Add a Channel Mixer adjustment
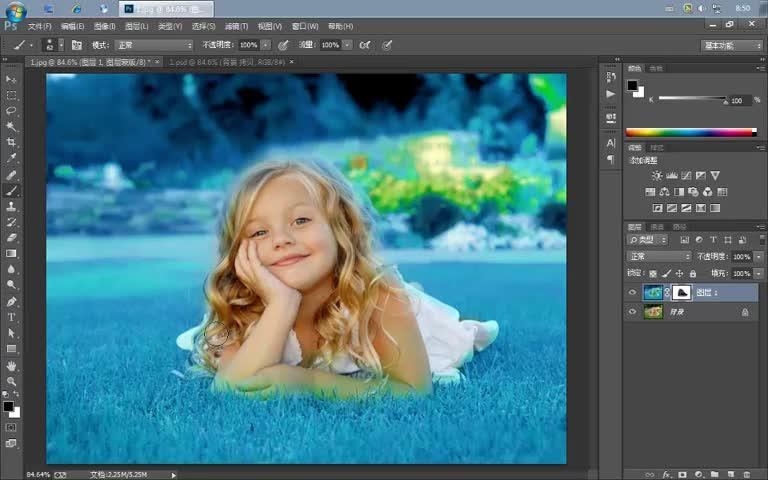768x480 pixels. click(x=707, y=192)
